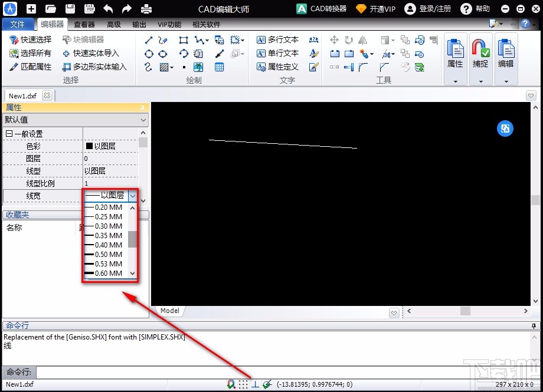Select the Model layout tab
The image size is (543, 392).
click(170, 311)
